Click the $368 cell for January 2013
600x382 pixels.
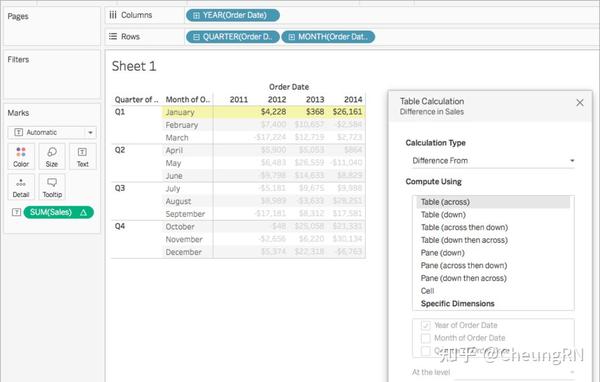click(315, 112)
